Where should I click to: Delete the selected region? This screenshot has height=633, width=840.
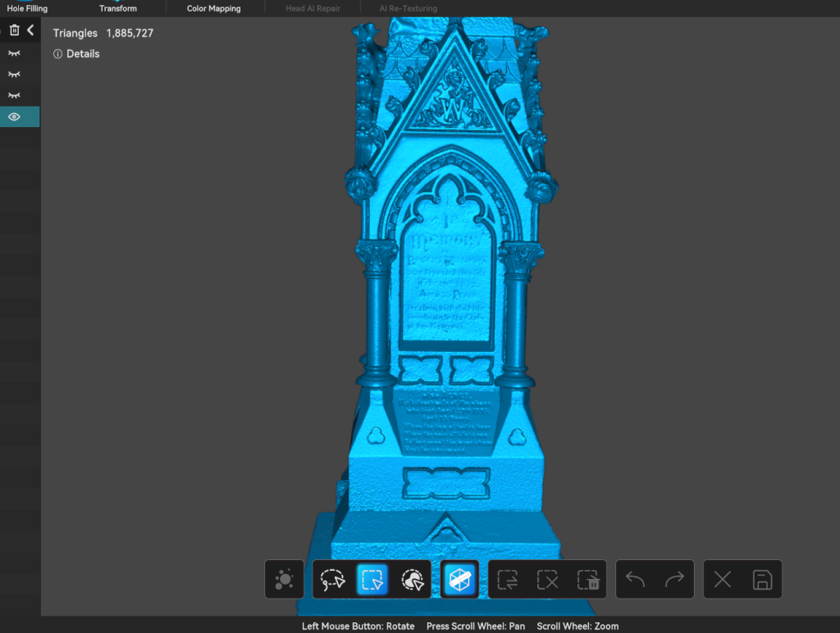pyautogui.click(x=587, y=581)
